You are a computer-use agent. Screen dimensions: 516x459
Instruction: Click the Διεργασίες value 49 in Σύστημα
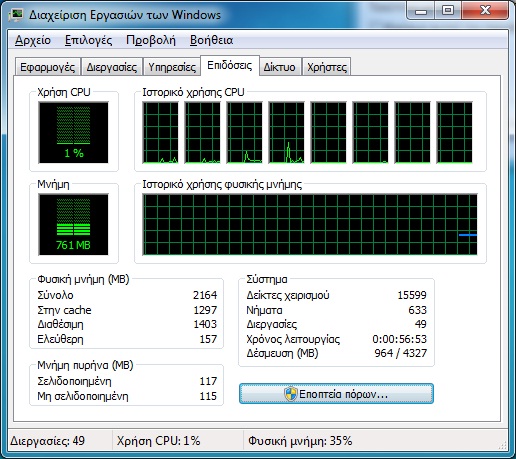click(x=421, y=324)
